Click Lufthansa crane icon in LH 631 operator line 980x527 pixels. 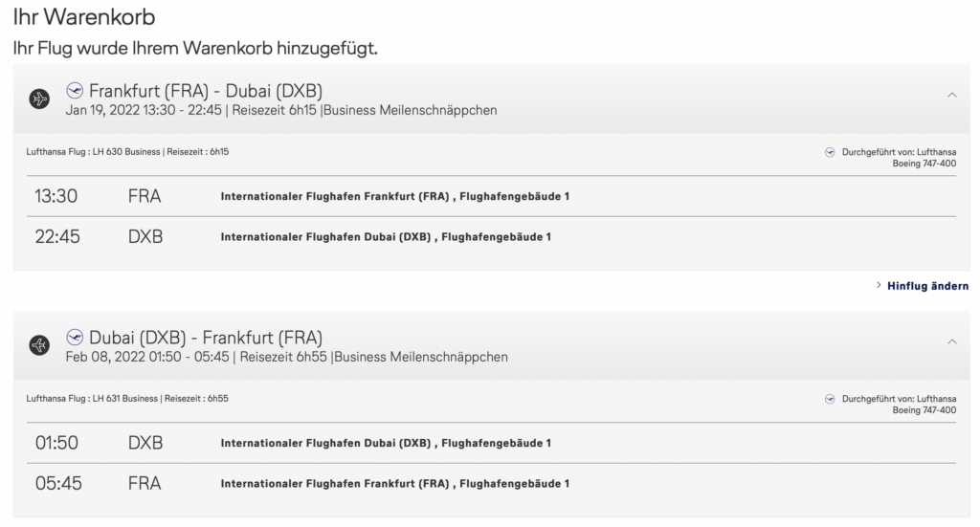830,397
